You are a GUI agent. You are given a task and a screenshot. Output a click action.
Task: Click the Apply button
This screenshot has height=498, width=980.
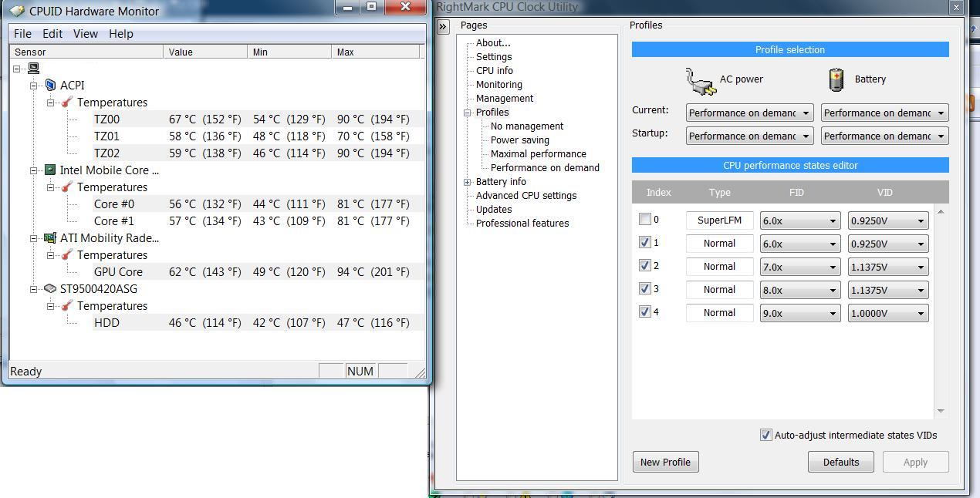tap(915, 462)
